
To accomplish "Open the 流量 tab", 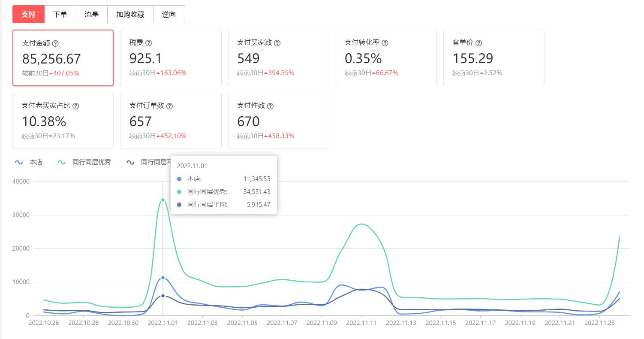I will [91, 14].
